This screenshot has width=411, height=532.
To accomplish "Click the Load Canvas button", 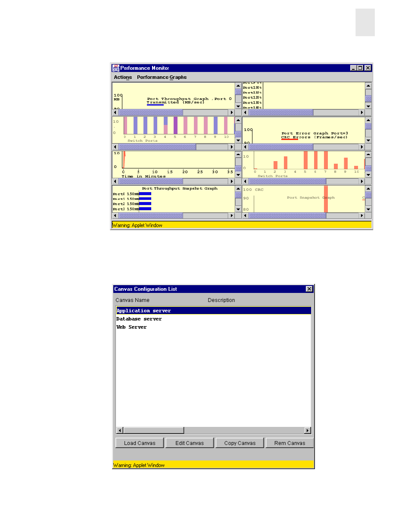I will [x=140, y=443].
